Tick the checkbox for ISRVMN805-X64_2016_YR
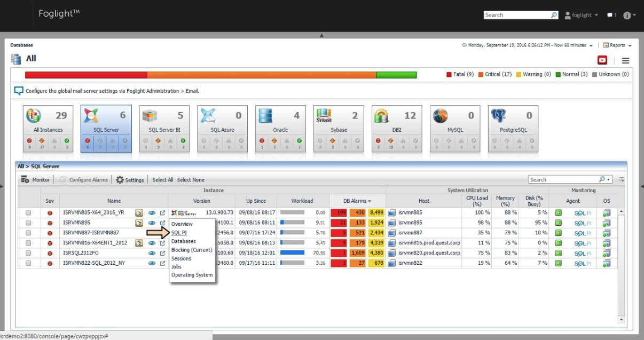This screenshot has width=644, height=340. (x=28, y=213)
